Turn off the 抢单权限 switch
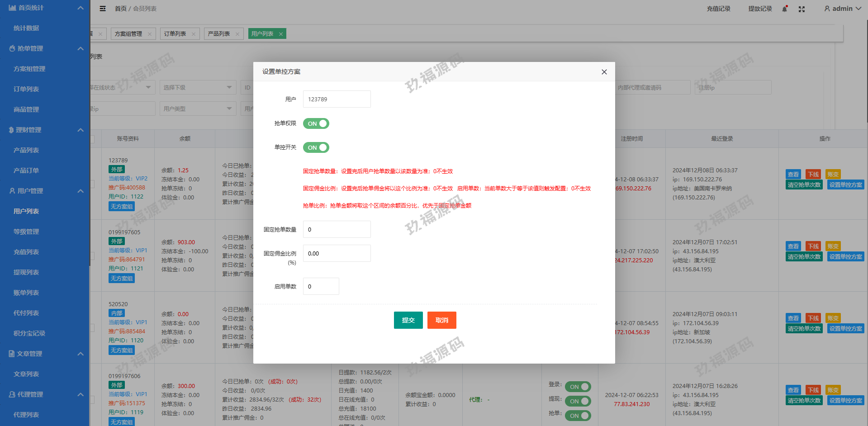868x426 pixels. pyautogui.click(x=316, y=123)
